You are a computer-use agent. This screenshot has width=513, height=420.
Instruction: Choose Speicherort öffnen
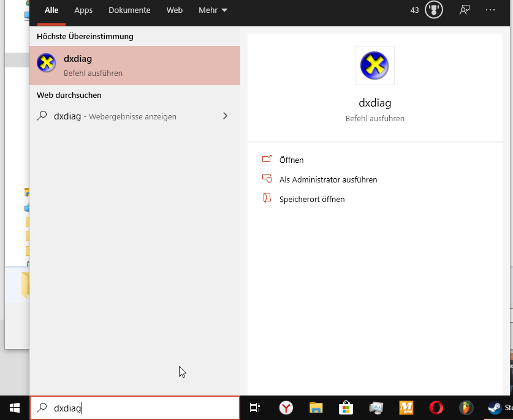point(312,199)
